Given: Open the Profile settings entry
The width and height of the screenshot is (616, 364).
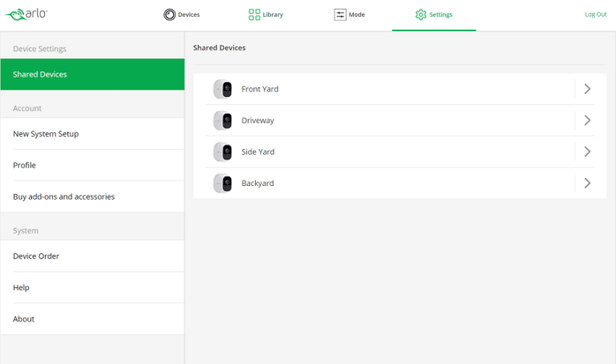Looking at the screenshot, I should tap(92, 165).
